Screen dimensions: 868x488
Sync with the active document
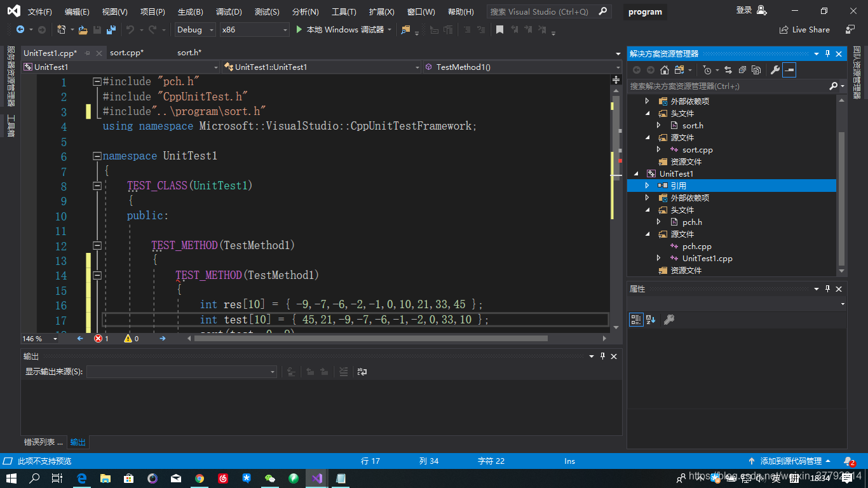[x=728, y=70]
